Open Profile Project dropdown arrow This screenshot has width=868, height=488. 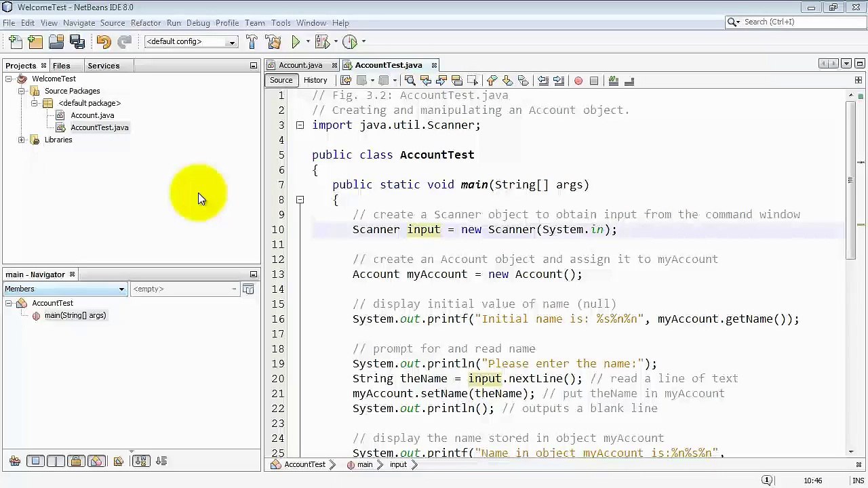pyautogui.click(x=363, y=42)
